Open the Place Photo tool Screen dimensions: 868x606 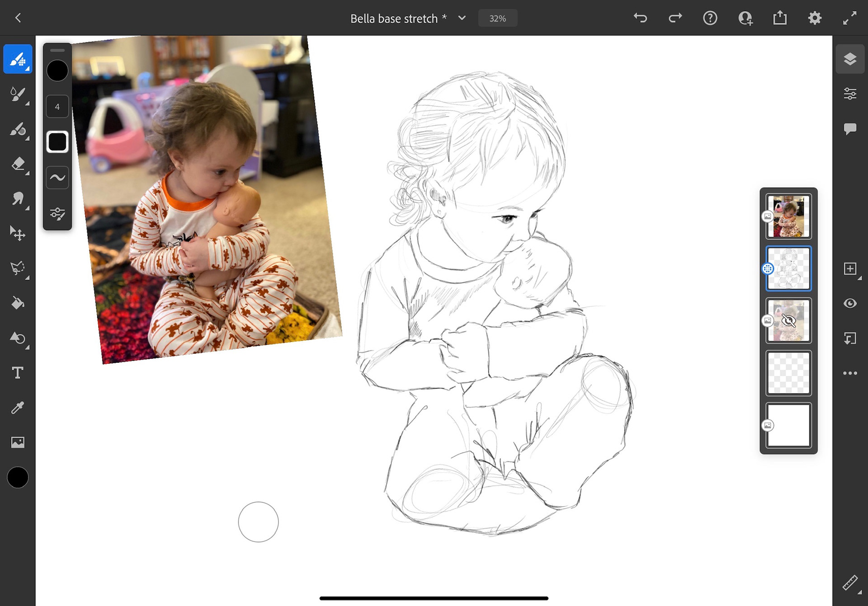18,442
